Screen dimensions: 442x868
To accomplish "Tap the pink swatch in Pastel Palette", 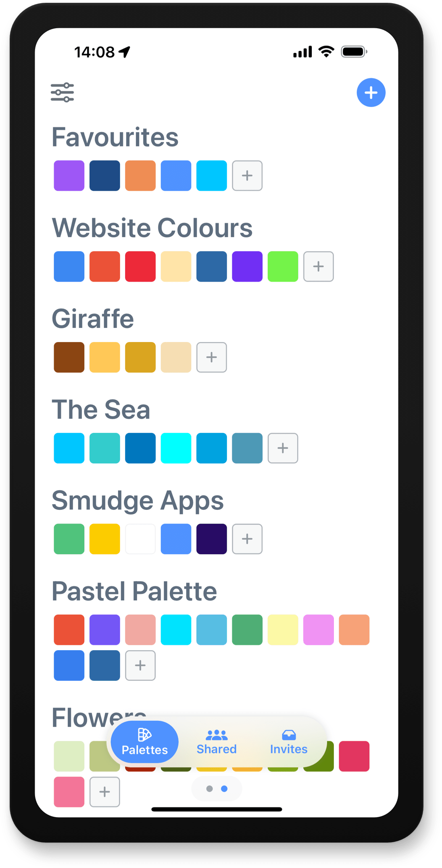I will click(x=319, y=630).
